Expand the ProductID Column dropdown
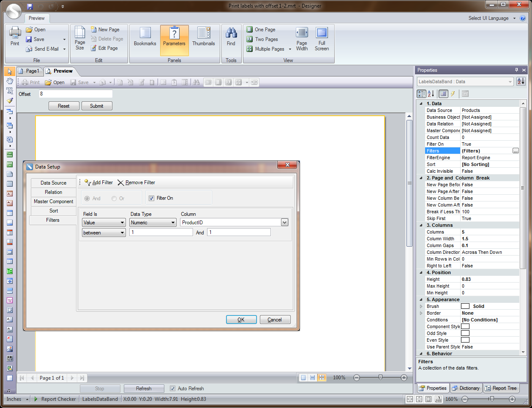 284,223
